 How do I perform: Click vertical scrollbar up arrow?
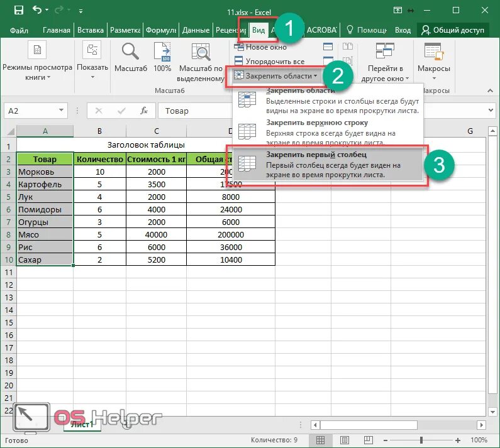point(492,131)
